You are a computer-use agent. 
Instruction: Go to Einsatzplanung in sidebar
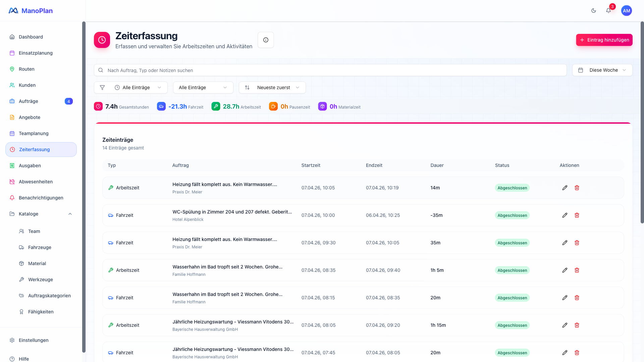[x=36, y=53]
